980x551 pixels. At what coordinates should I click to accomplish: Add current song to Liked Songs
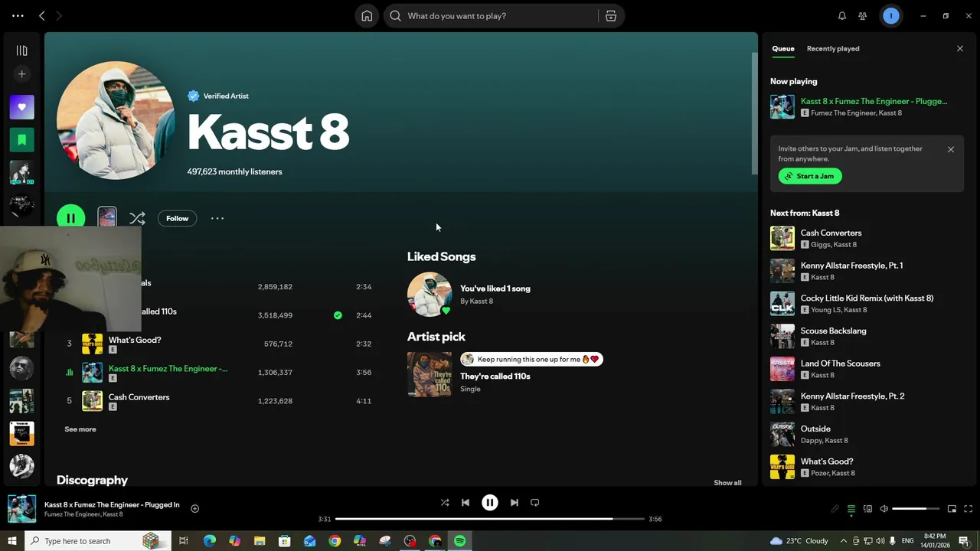(194, 509)
